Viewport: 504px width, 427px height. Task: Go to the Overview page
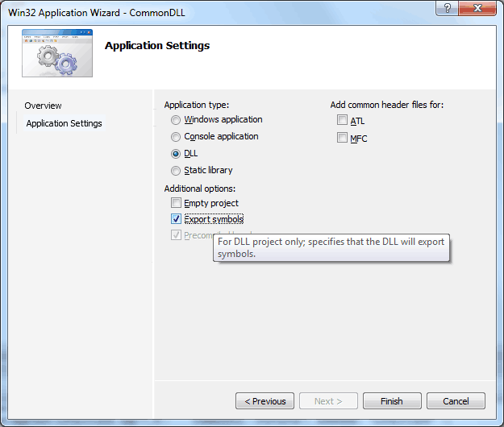pyautogui.click(x=43, y=106)
